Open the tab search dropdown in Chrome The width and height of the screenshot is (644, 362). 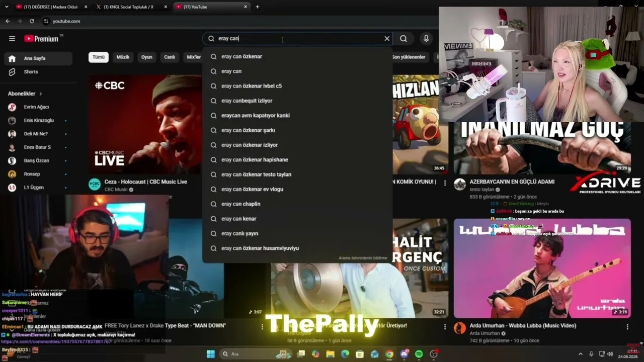click(6, 7)
